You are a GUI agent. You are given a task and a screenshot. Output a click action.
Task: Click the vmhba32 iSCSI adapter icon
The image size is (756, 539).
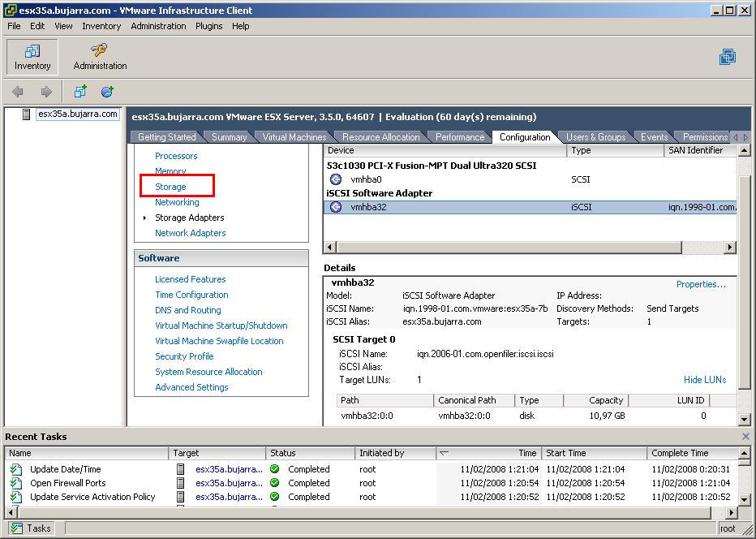[x=336, y=207]
